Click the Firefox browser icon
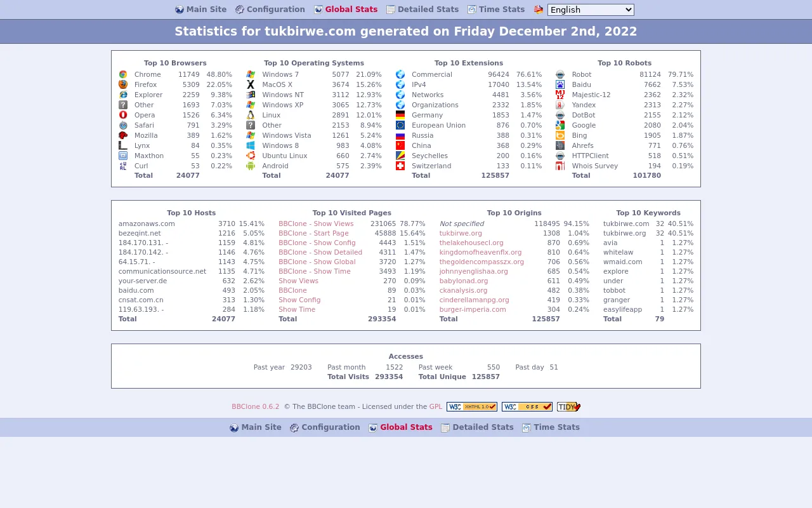812x508 pixels. (x=123, y=84)
